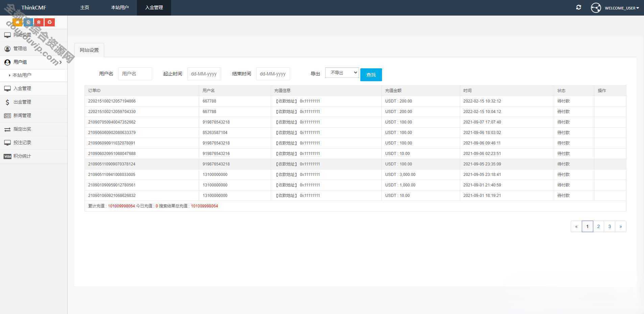Click 待付款 status for 2022-02-15 10:32:12 row
Image resolution: width=644 pixels, height=314 pixels.
(x=564, y=101)
